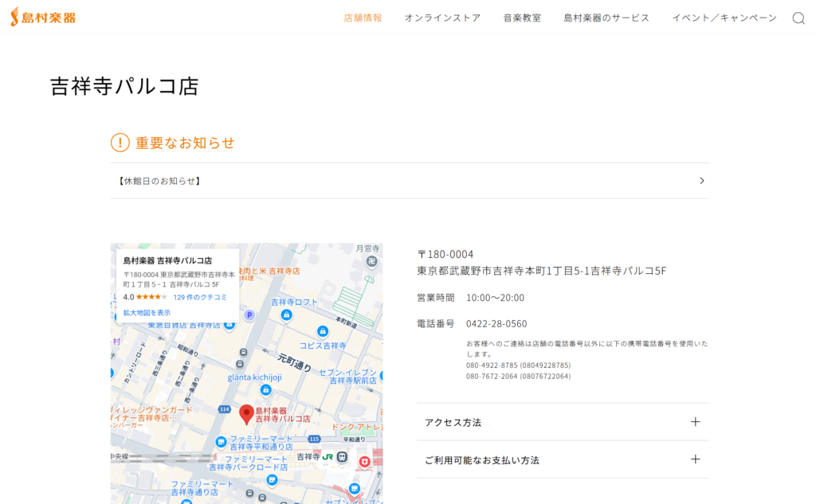Viewport: 816px width, 504px height.
Task: Click the glanta kichijoji map marker
Action: click(266, 389)
